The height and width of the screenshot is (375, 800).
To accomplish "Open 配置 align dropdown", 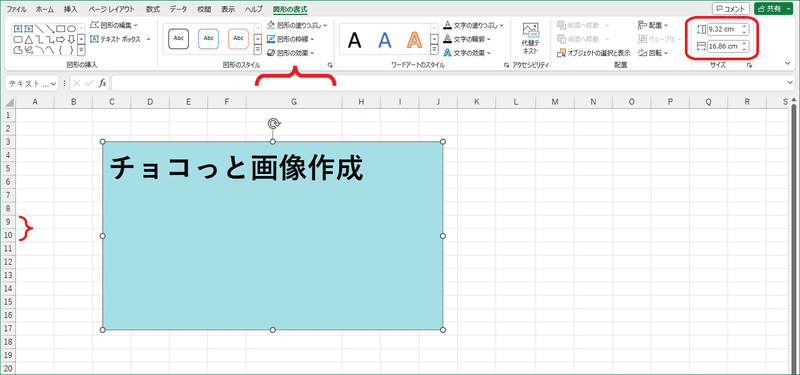I will tap(653, 24).
